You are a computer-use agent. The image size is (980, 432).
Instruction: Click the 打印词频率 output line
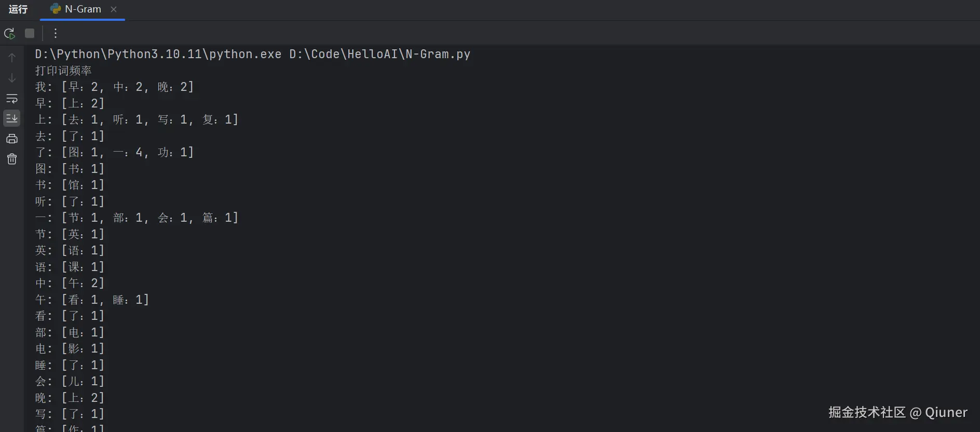click(x=63, y=71)
